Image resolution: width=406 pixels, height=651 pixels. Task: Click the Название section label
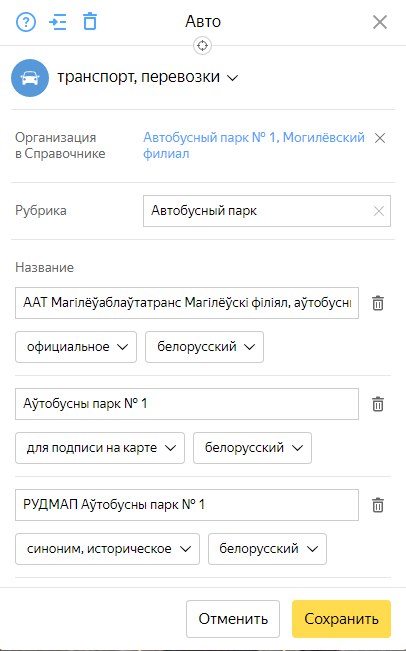coord(44,267)
